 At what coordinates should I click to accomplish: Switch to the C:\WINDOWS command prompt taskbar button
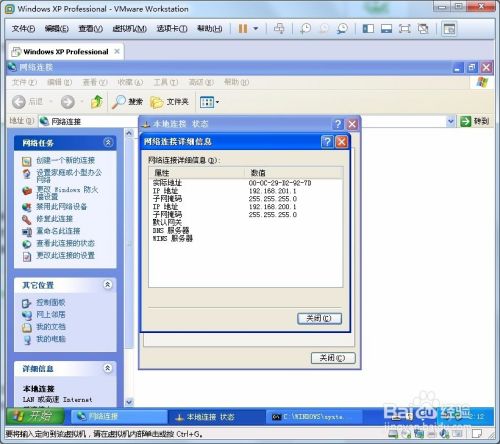[x=314, y=417]
